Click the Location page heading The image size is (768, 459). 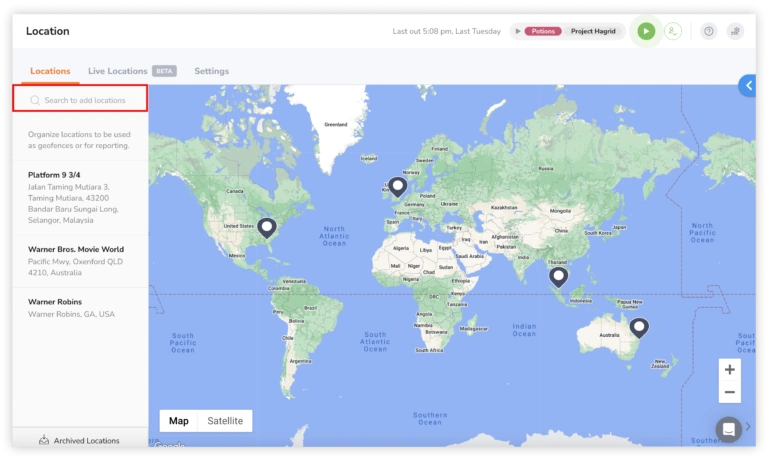click(48, 31)
